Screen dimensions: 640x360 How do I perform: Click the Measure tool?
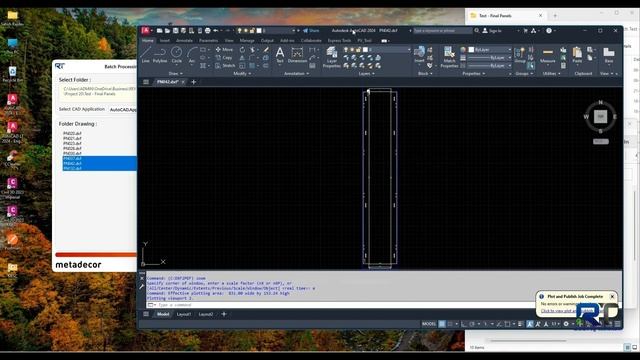click(x=547, y=55)
